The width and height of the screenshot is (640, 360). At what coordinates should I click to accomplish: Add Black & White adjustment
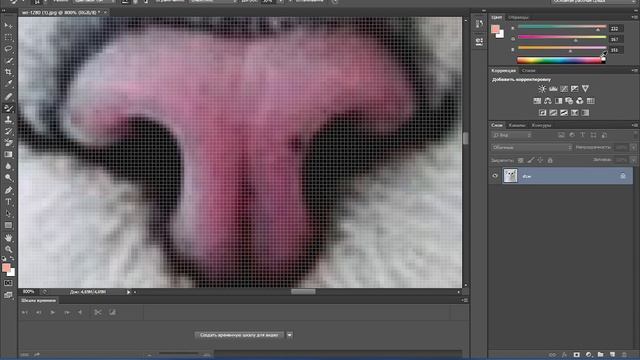click(x=558, y=101)
